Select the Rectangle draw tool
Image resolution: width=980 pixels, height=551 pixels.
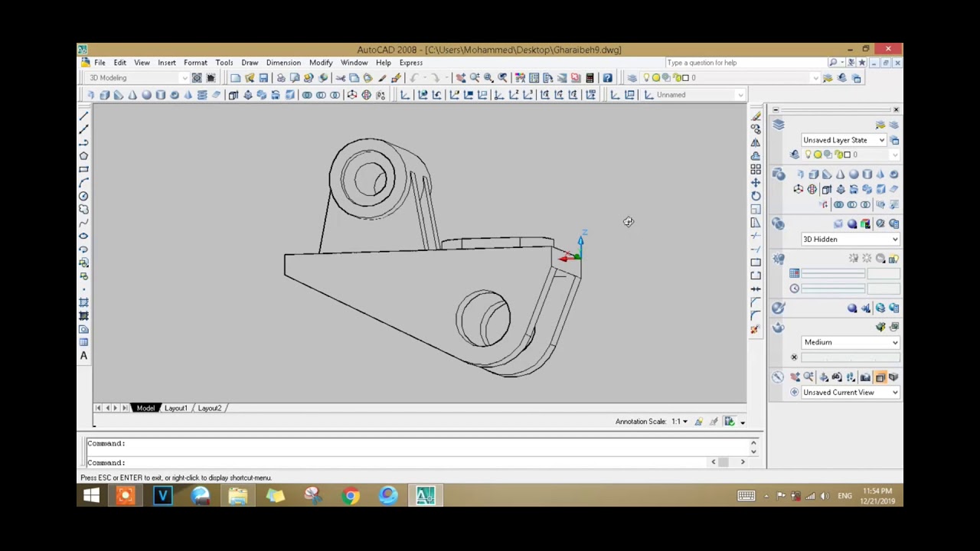click(83, 169)
